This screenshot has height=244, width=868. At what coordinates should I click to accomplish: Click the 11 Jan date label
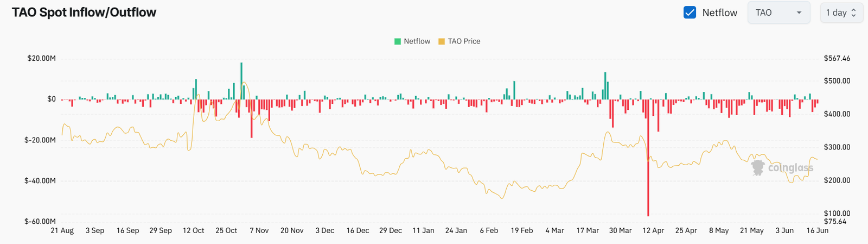pos(423,230)
